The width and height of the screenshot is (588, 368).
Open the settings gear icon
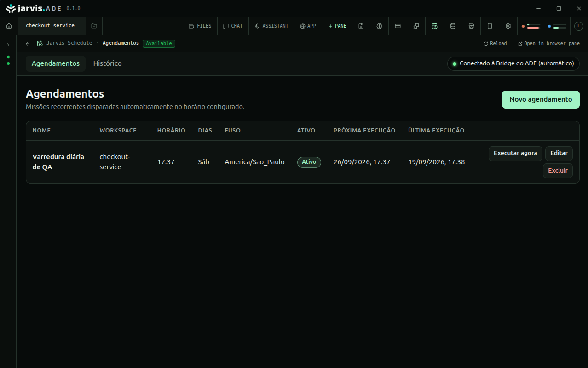(x=508, y=26)
